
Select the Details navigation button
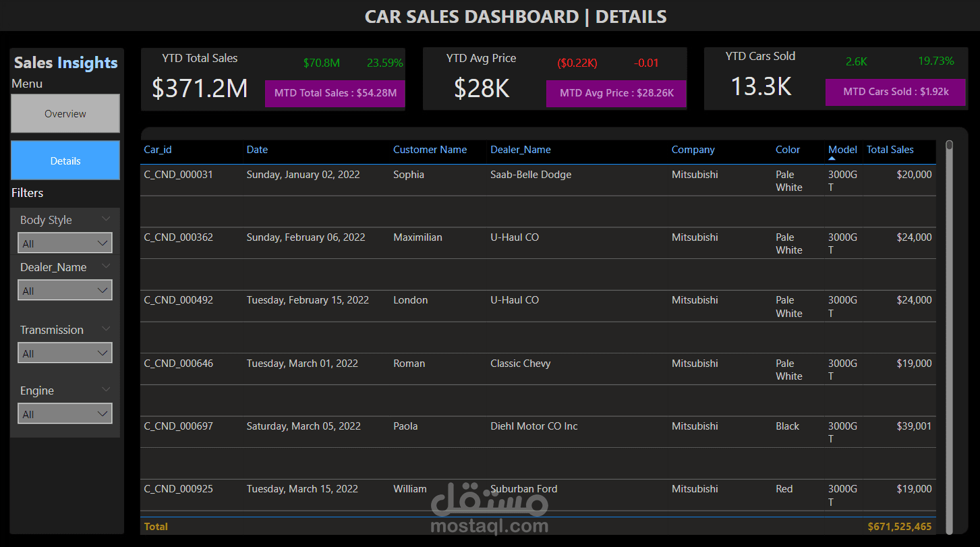click(65, 160)
